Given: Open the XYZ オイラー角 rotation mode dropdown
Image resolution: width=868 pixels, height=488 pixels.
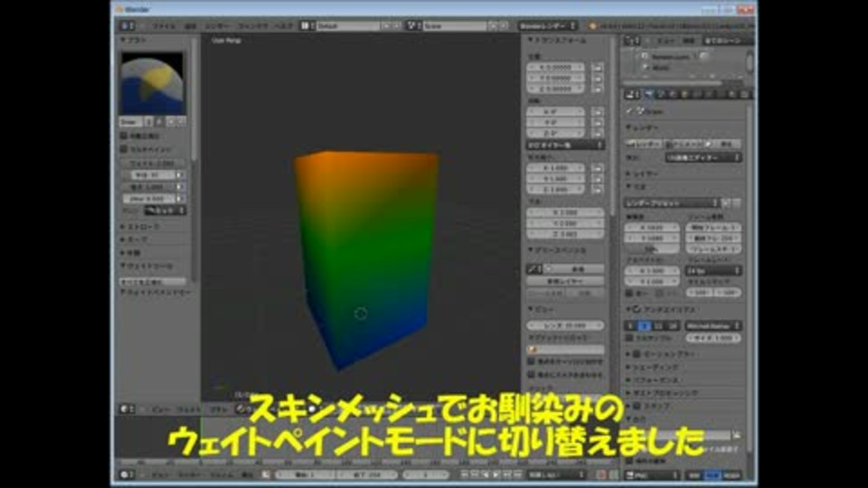Looking at the screenshot, I should point(565,145).
